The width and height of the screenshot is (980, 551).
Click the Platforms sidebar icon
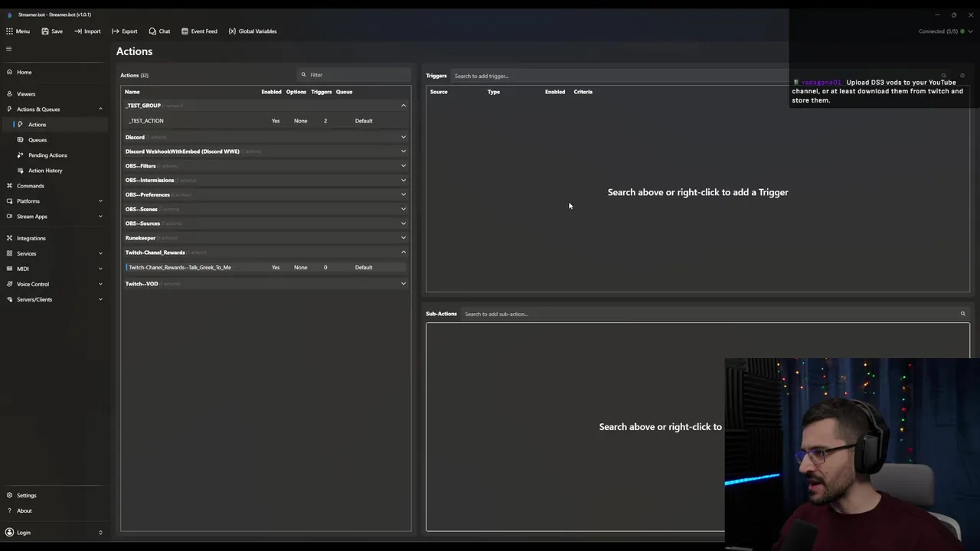(x=9, y=201)
